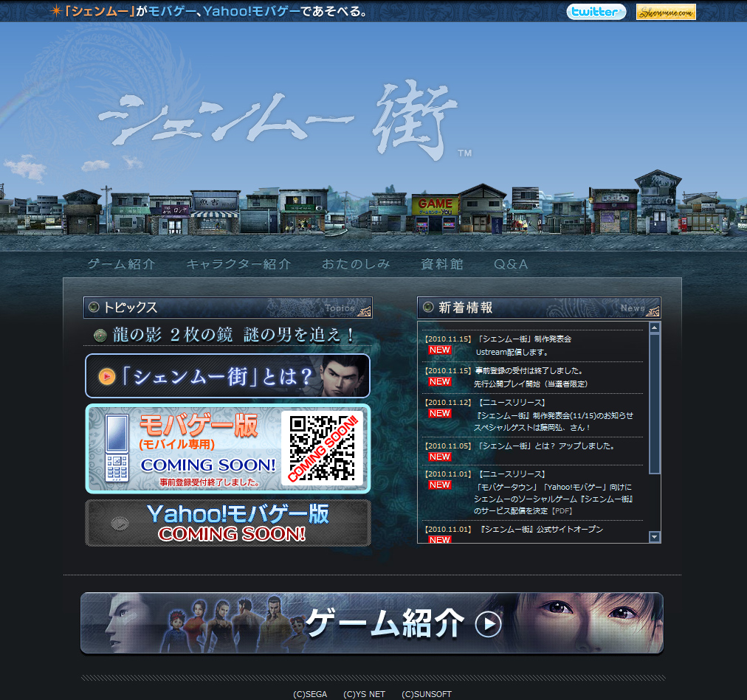
Task: Open the キャラクター紹介 navigation tab
Action: point(238,264)
